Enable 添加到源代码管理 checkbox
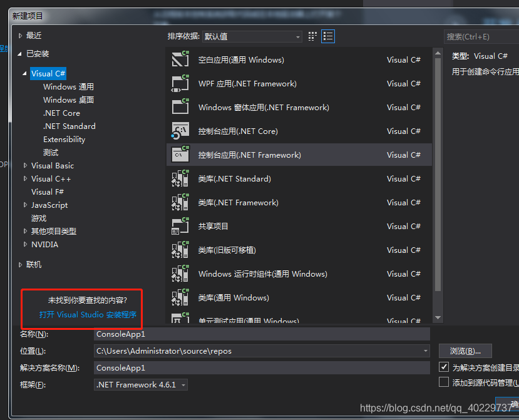 [444, 382]
